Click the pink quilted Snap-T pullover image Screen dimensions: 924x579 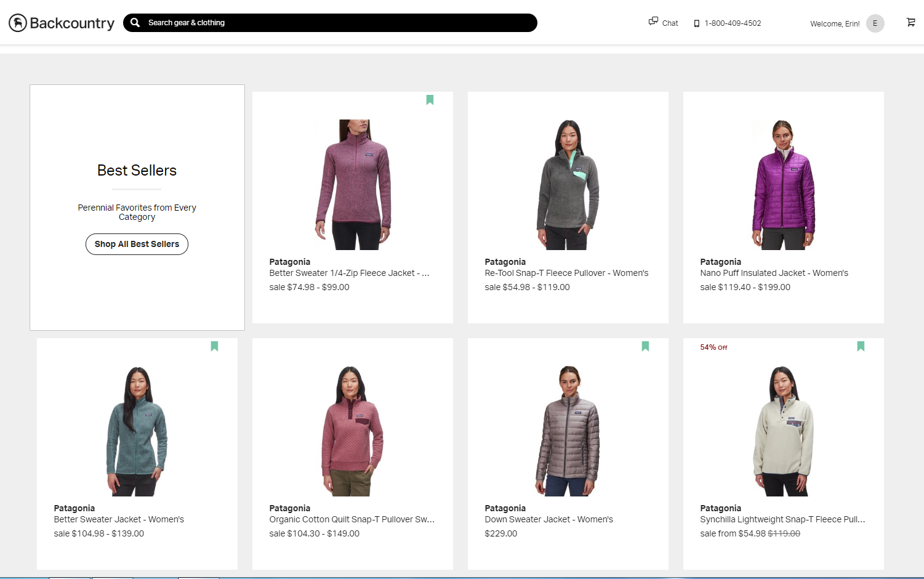pyautogui.click(x=353, y=431)
